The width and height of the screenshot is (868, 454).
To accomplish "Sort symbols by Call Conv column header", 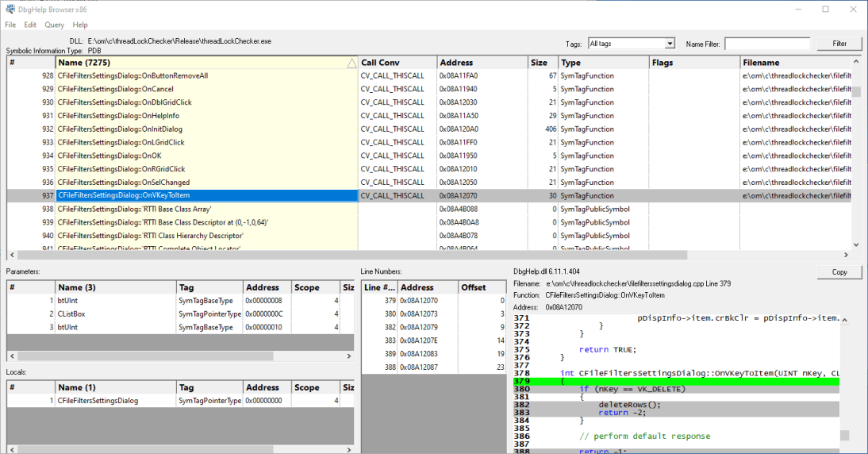I will [x=398, y=63].
